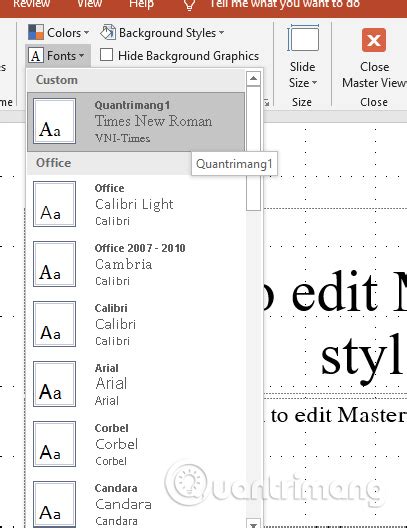Select the Office Calibri Light font theme

pos(136,204)
